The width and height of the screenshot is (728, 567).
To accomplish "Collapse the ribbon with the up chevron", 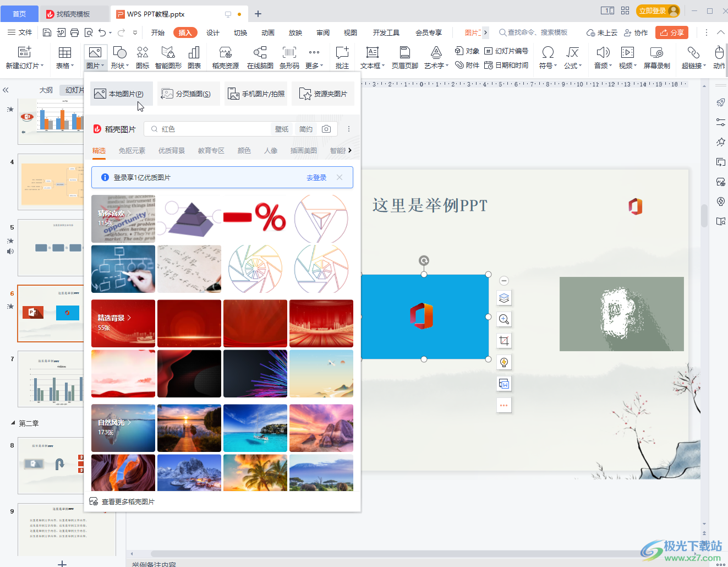I will [720, 32].
